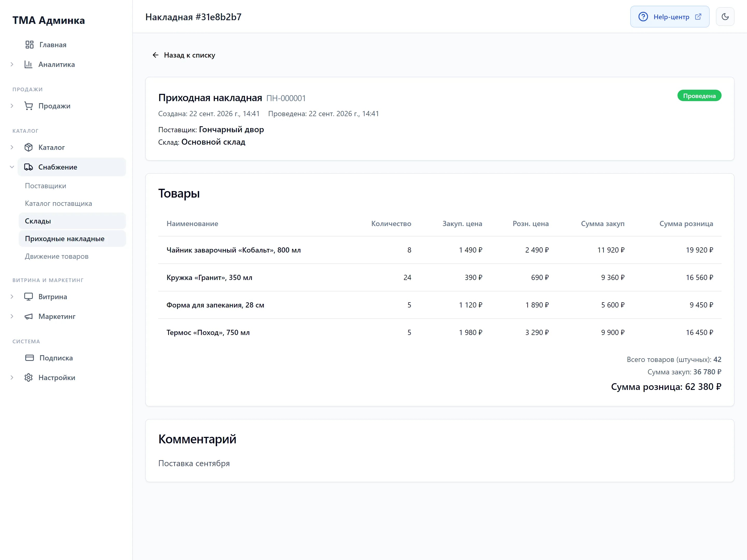Click the supplier name Гончарный двор
The image size is (747, 560).
click(231, 129)
